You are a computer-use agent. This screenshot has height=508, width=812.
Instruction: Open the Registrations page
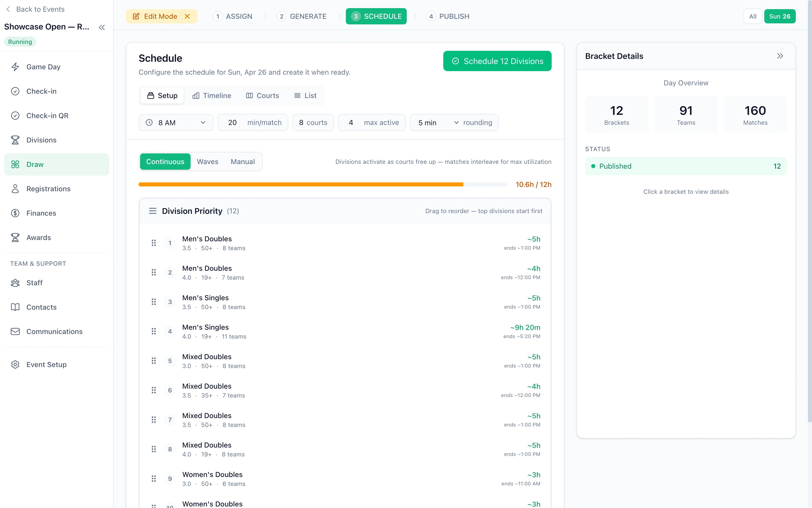pyautogui.click(x=56, y=189)
